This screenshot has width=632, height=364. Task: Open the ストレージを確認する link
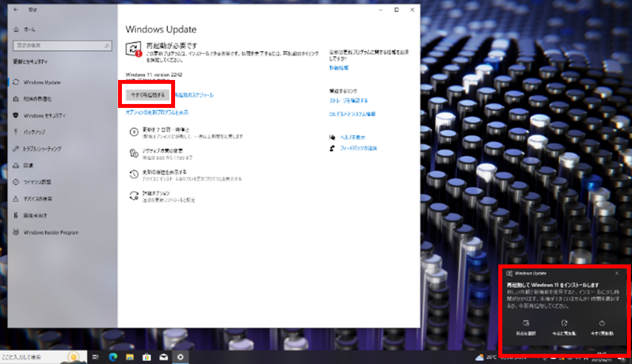pyautogui.click(x=348, y=101)
